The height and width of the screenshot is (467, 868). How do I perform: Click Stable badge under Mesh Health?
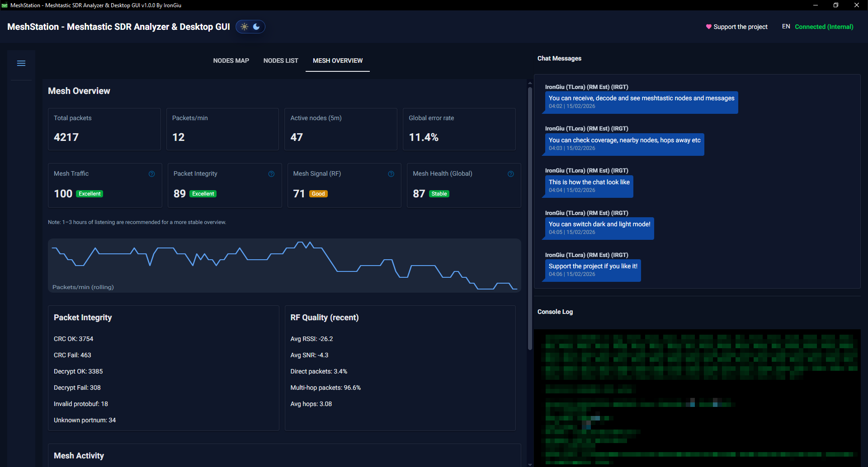pyautogui.click(x=439, y=194)
